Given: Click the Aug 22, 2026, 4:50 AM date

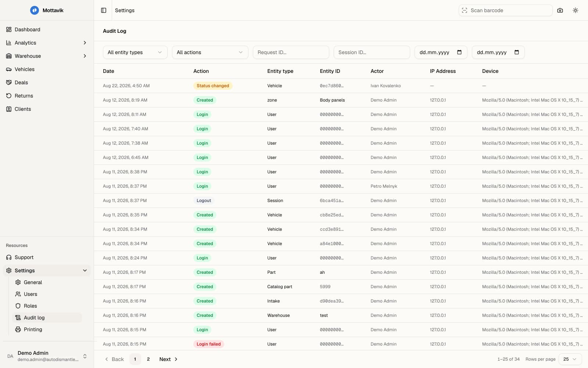Looking at the screenshot, I should (x=126, y=86).
